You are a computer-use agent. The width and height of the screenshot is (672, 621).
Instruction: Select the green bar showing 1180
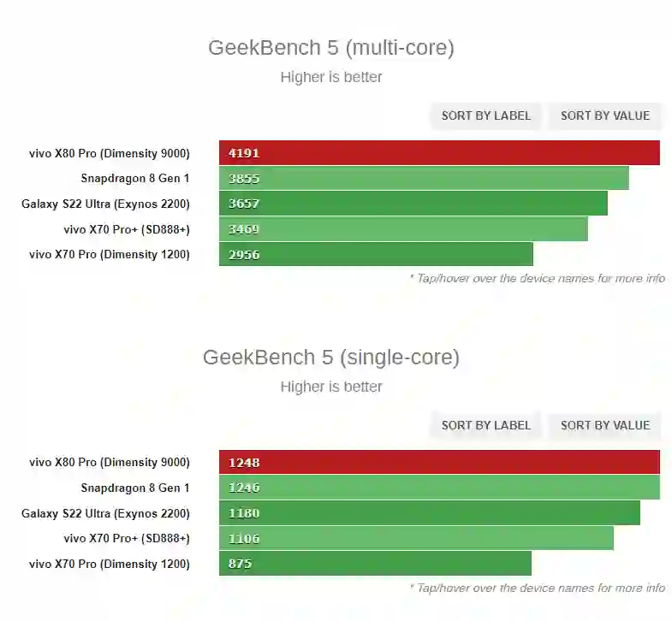coord(429,513)
